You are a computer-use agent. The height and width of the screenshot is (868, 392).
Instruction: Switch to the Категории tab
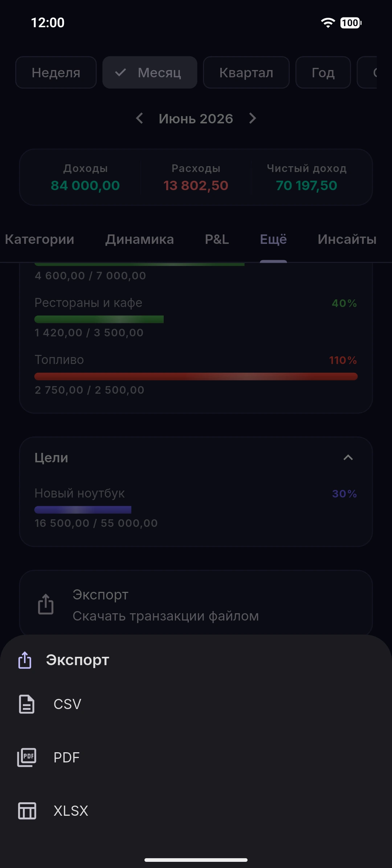40,239
